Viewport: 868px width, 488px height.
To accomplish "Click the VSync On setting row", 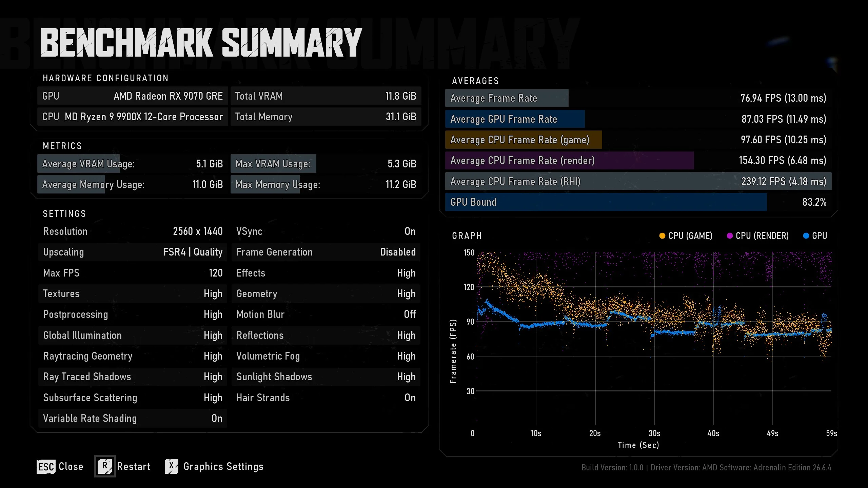I will (326, 231).
